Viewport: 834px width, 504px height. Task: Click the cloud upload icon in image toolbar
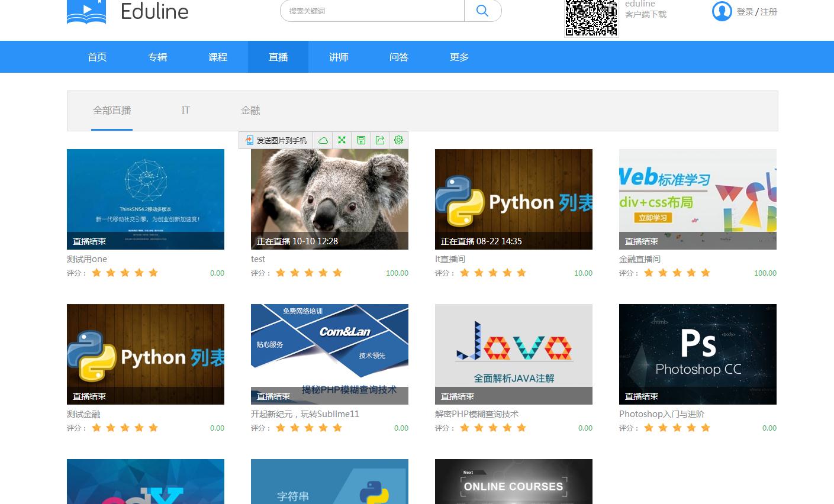coord(323,140)
